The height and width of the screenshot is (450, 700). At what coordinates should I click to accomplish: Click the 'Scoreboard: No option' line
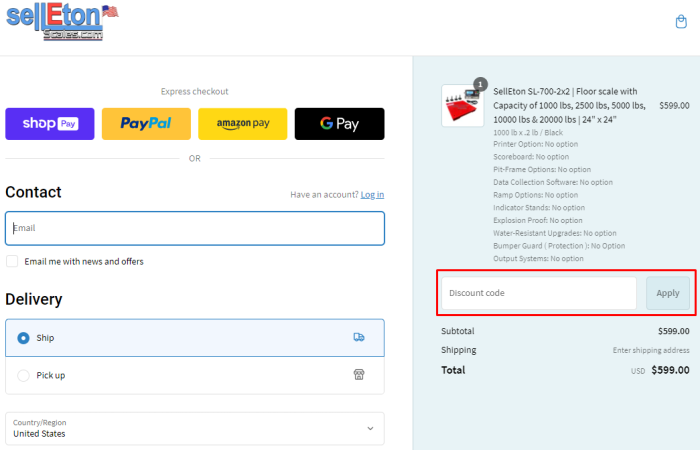pyautogui.click(x=531, y=157)
